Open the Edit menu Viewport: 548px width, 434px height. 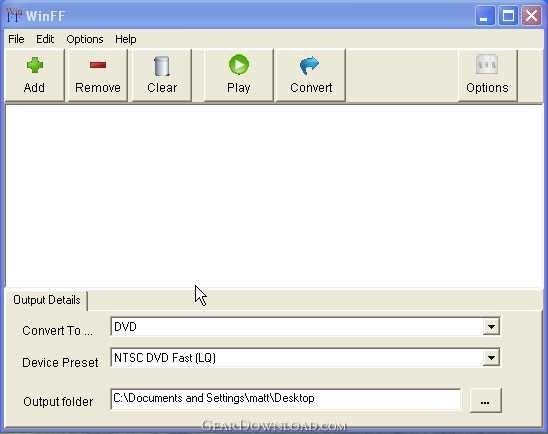coord(45,39)
